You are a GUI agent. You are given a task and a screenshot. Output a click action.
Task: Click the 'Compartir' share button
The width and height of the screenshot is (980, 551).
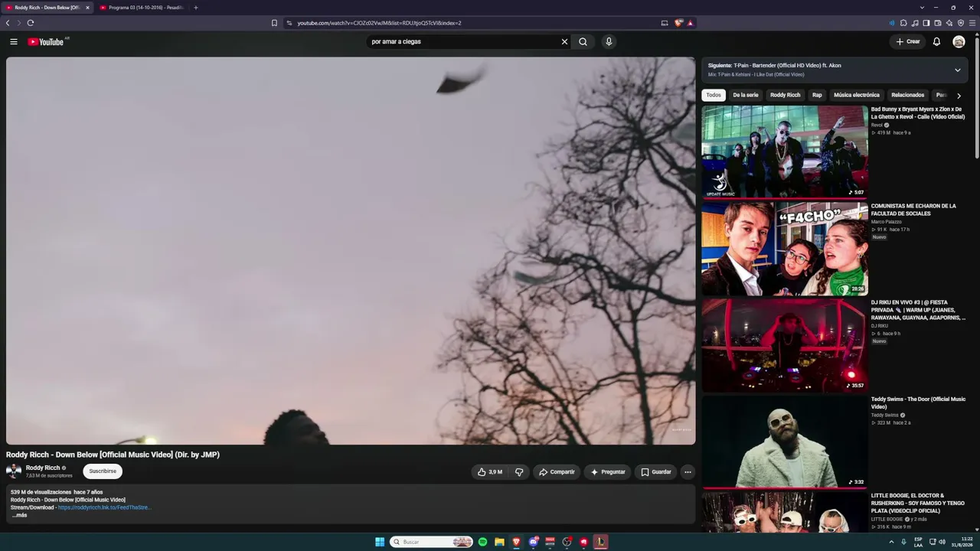[557, 472]
